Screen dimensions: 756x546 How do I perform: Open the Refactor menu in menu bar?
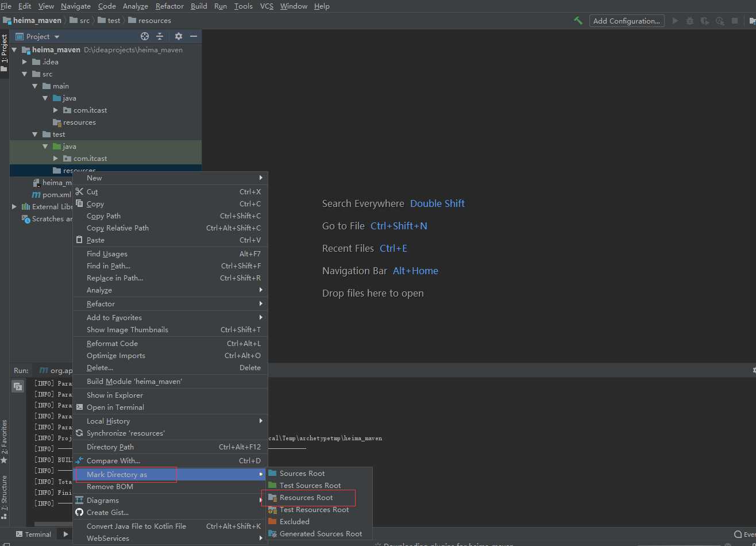tap(169, 6)
